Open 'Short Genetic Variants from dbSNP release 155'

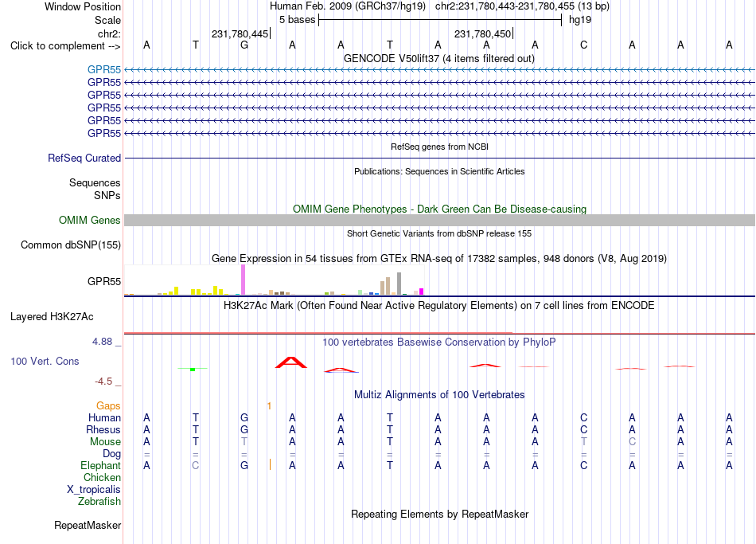439,233
